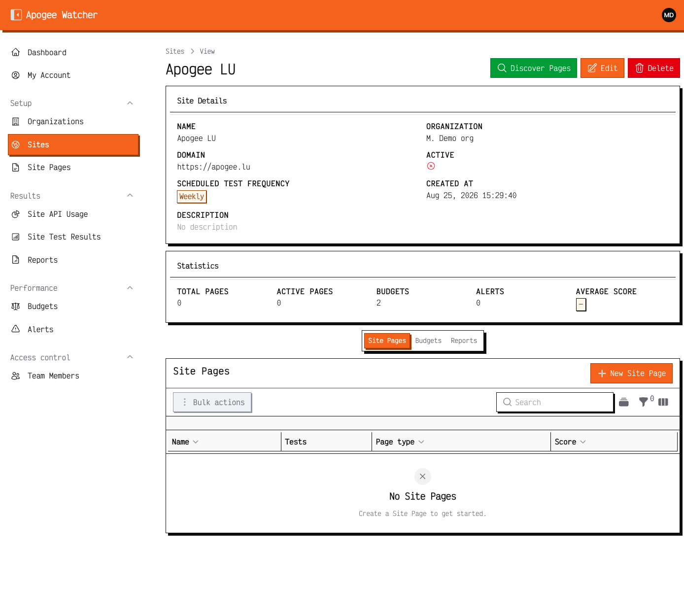Viewport: 684px width, 616px height.
Task: Click the X icon above No Site Pages
Action: pos(423,477)
